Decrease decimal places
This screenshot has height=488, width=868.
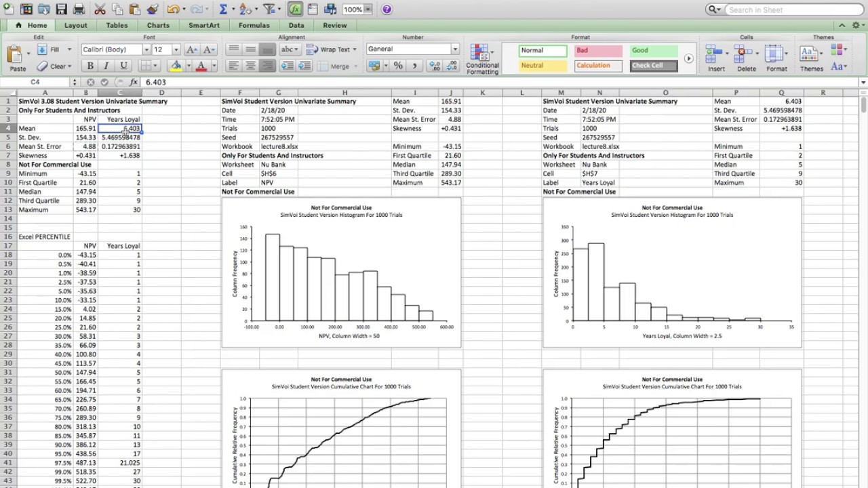[x=452, y=66]
